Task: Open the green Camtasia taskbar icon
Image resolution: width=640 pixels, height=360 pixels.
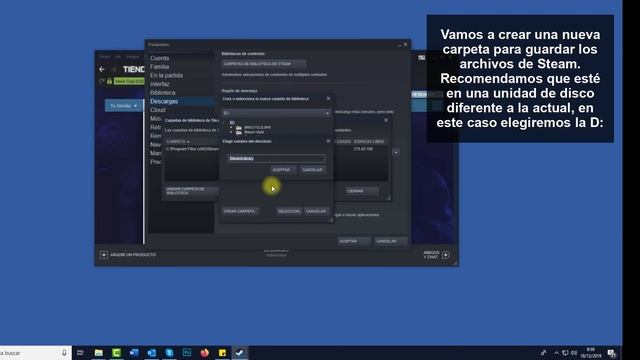Action: pyautogui.click(x=116, y=353)
